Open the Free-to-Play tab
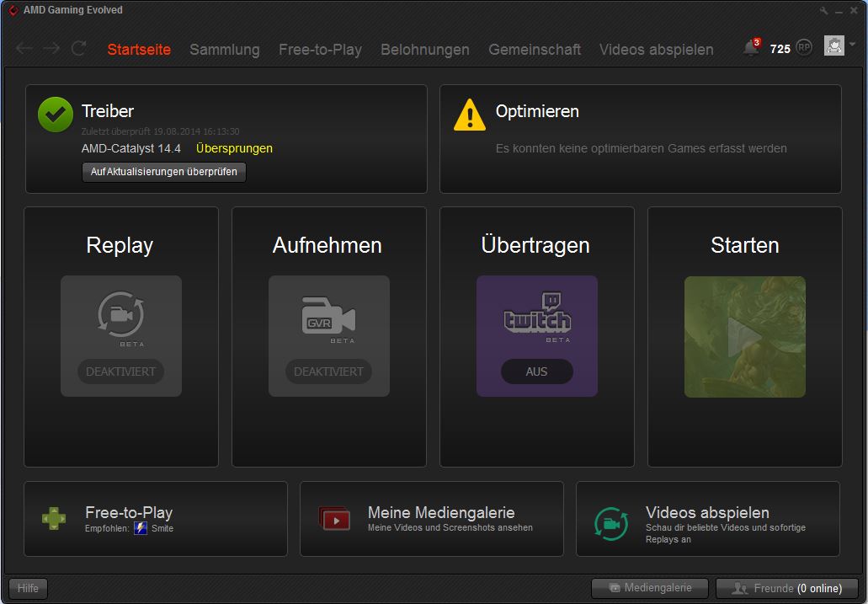The height and width of the screenshot is (604, 868). click(320, 50)
